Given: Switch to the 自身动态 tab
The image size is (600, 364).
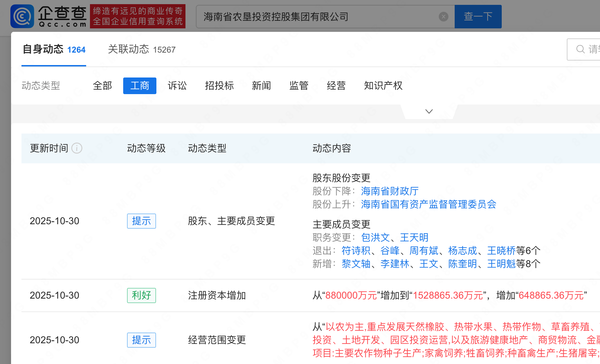Looking at the screenshot, I should point(44,49).
